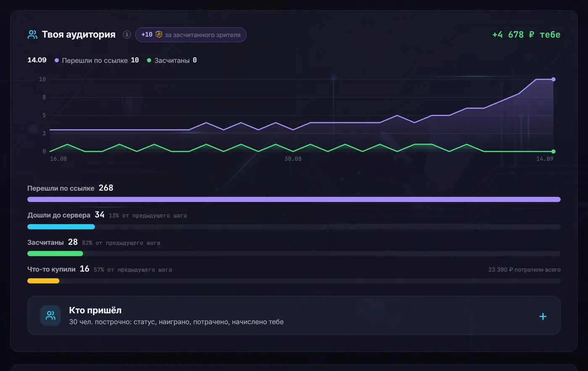
Task: Click the audience people icon beside Твоя аудитория
Action: click(32, 34)
